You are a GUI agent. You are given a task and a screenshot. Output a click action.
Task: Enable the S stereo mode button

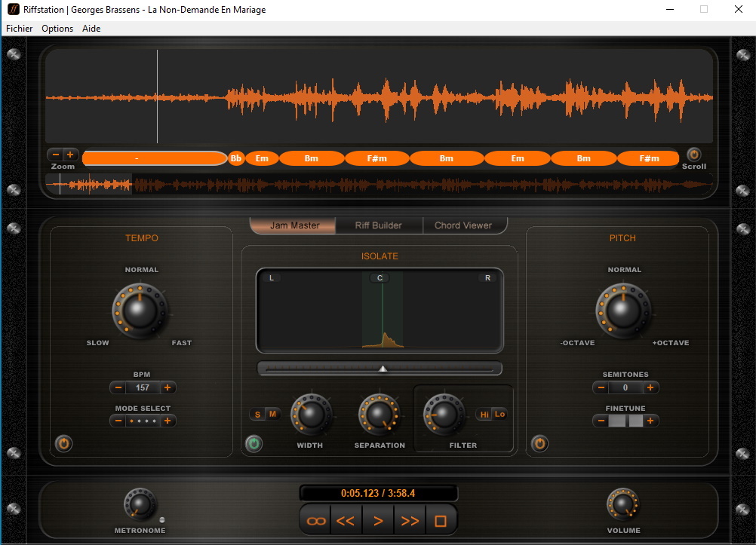(257, 415)
